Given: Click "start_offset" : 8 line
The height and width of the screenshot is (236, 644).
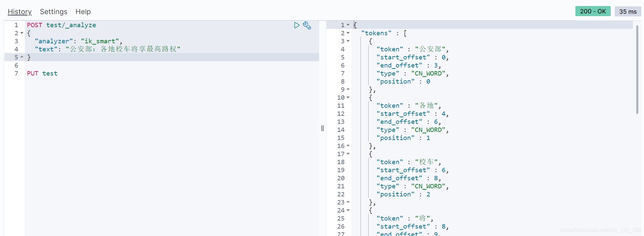Looking at the screenshot, I should tap(413, 227).
